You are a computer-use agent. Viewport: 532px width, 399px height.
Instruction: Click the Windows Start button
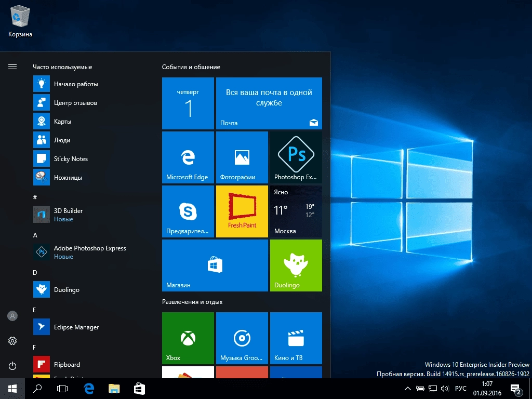[x=12, y=389]
